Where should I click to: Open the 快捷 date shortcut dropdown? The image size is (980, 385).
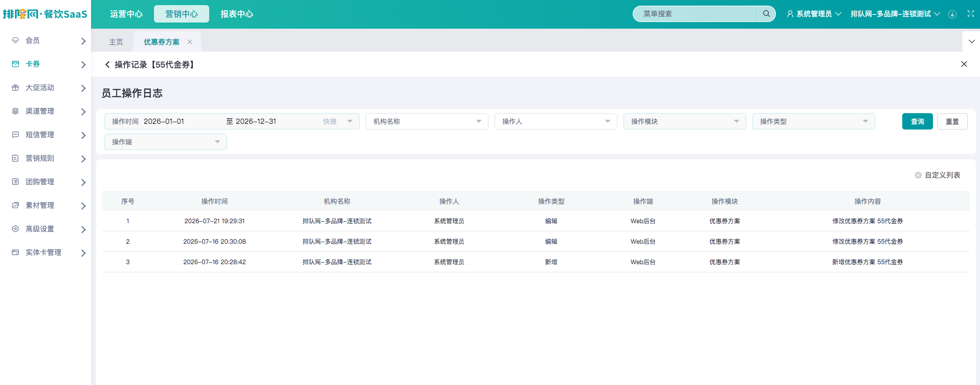point(338,121)
